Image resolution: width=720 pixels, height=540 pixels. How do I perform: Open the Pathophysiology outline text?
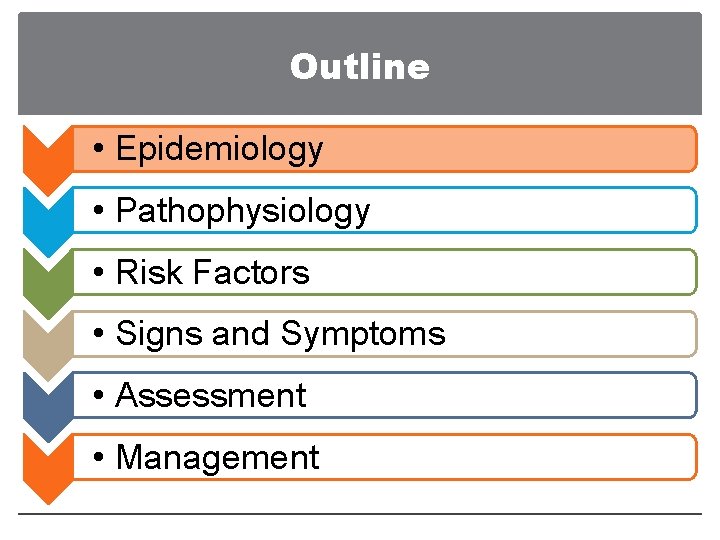pos(243,211)
